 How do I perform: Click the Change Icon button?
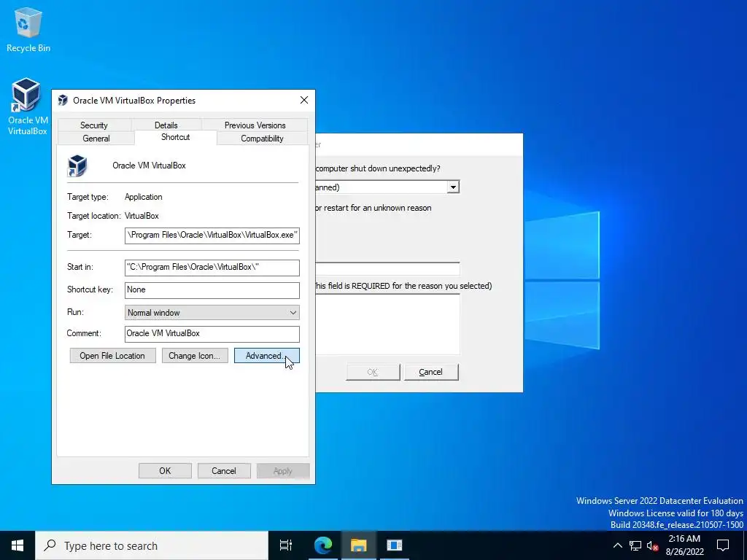pyautogui.click(x=194, y=356)
